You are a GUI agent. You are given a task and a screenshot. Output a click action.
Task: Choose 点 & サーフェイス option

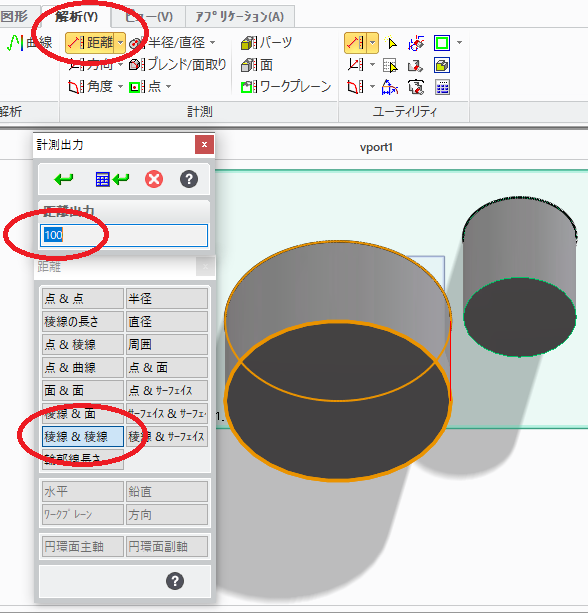coord(167,390)
